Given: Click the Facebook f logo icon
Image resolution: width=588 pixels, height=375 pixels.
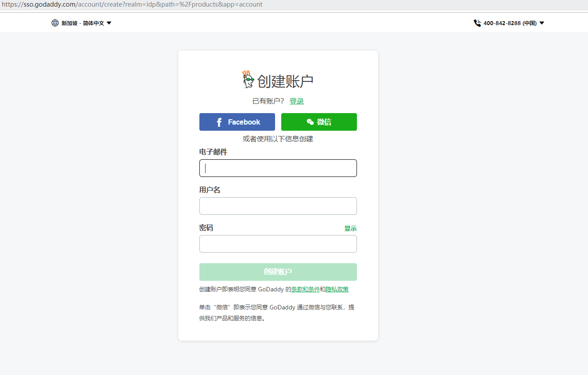Looking at the screenshot, I should tap(219, 122).
